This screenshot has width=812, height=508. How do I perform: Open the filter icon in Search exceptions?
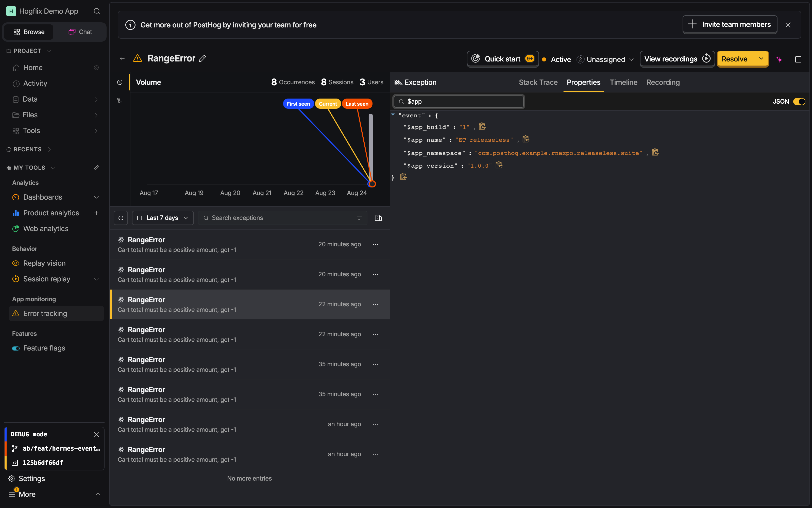coord(359,218)
